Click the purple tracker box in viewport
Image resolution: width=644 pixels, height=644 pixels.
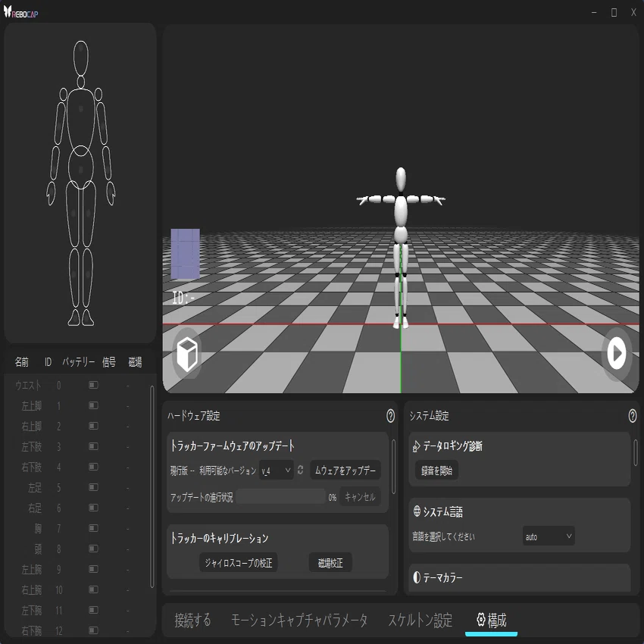coord(185,254)
